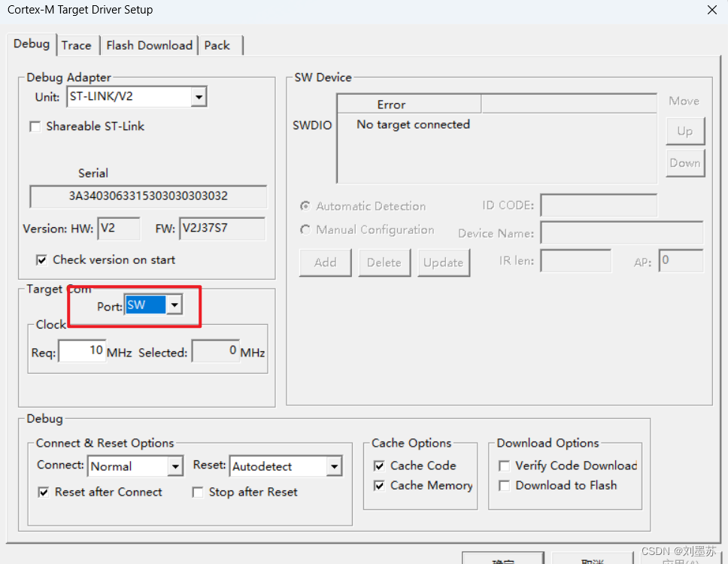The width and height of the screenshot is (728, 564).
Task: Open the Flash Download tab
Action: point(149,45)
